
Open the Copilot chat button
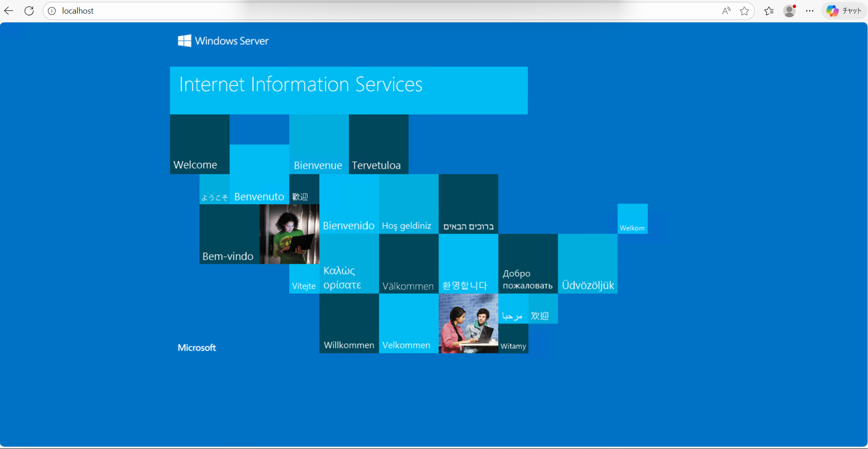pyautogui.click(x=843, y=11)
